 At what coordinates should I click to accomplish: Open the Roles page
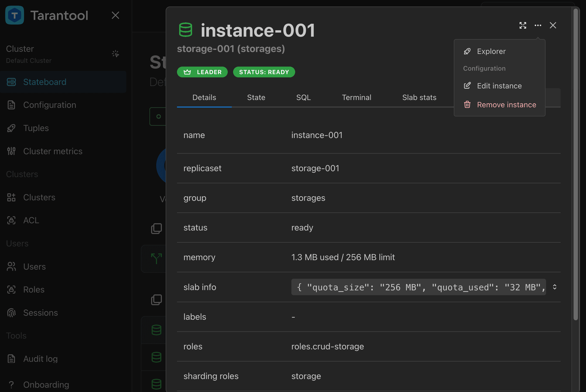63,290
